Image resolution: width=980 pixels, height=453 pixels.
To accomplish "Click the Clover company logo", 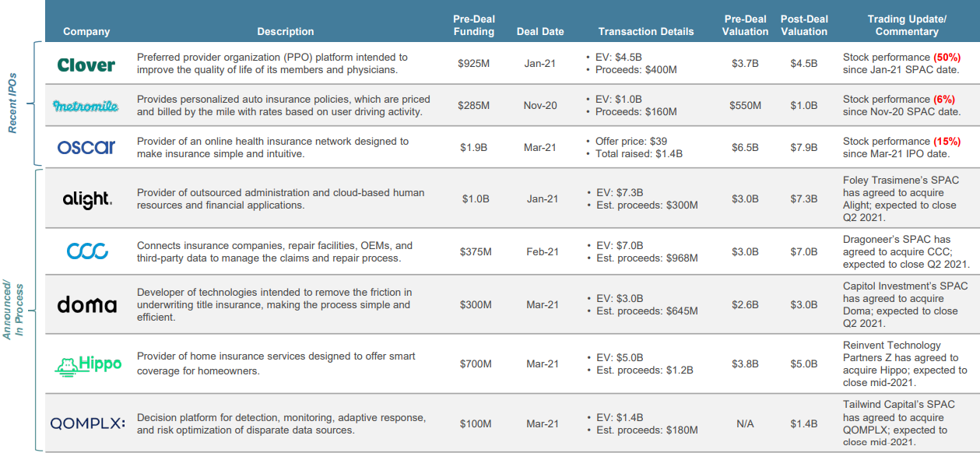I will [x=86, y=65].
